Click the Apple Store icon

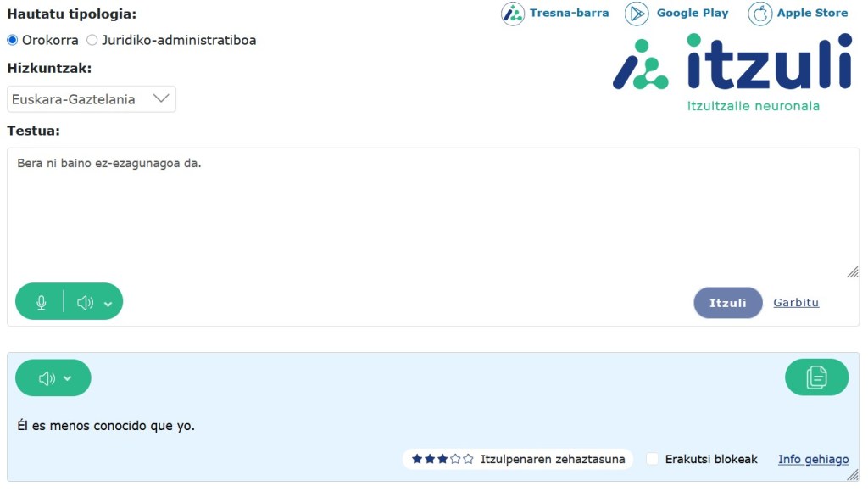(x=760, y=14)
